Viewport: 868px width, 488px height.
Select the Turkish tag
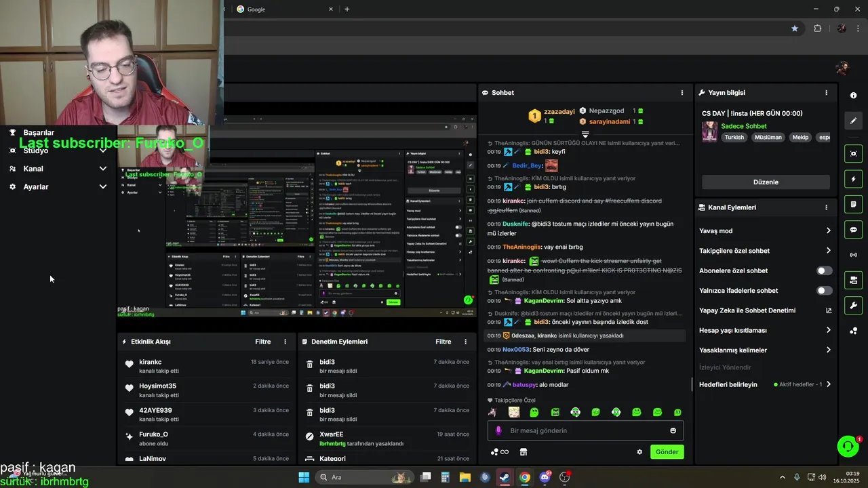click(734, 137)
